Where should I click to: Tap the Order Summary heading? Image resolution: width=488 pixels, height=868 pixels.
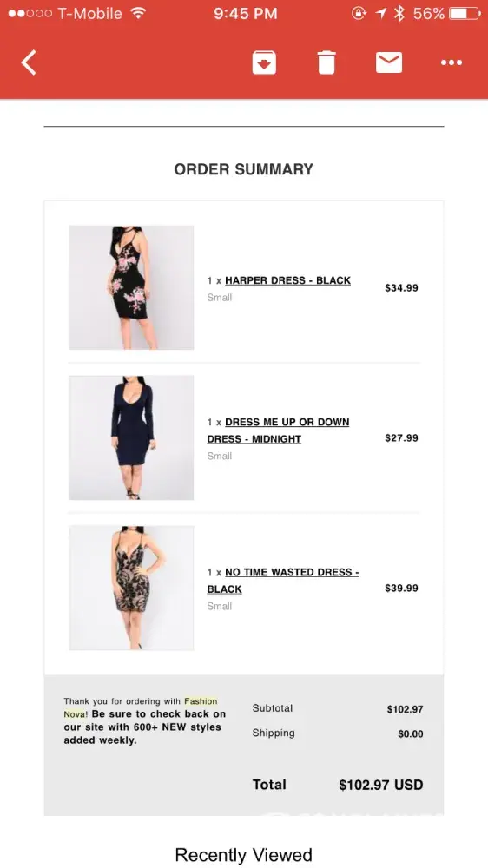(244, 169)
